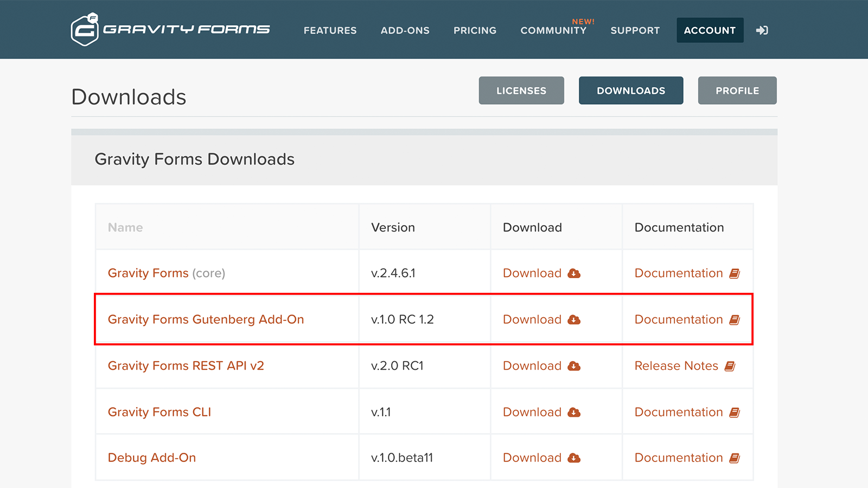Open Gravity Forms REST API v2 link
The width and height of the screenshot is (868, 488).
(186, 365)
